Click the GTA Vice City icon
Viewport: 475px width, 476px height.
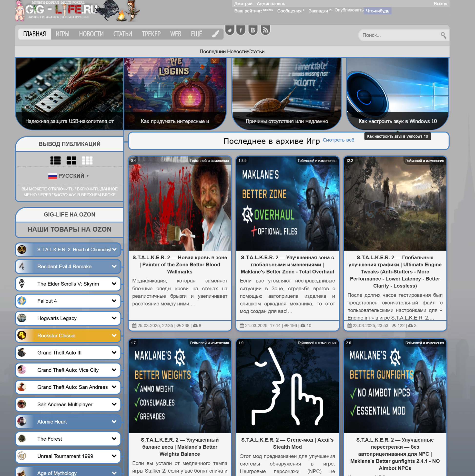pyautogui.click(x=22, y=370)
